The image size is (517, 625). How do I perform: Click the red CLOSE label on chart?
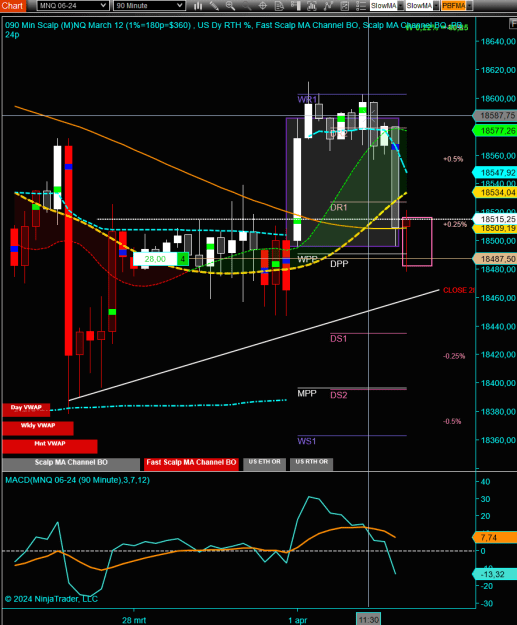coord(458,290)
